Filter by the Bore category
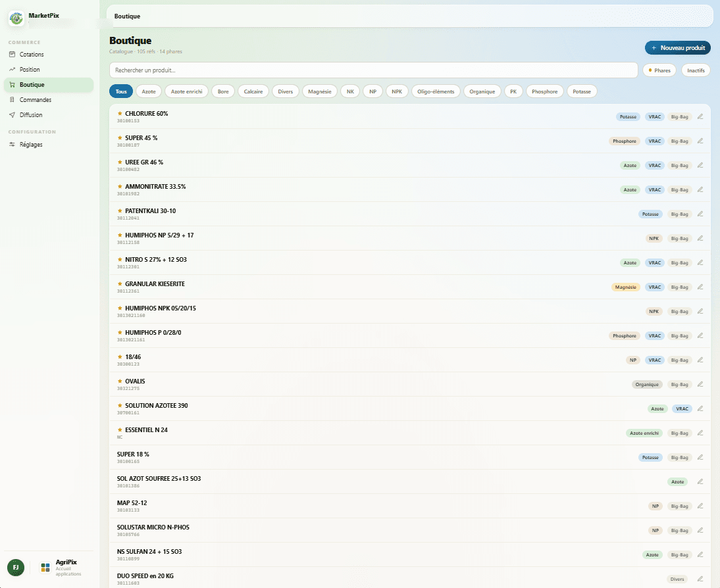The width and height of the screenshot is (720, 588). (223, 91)
